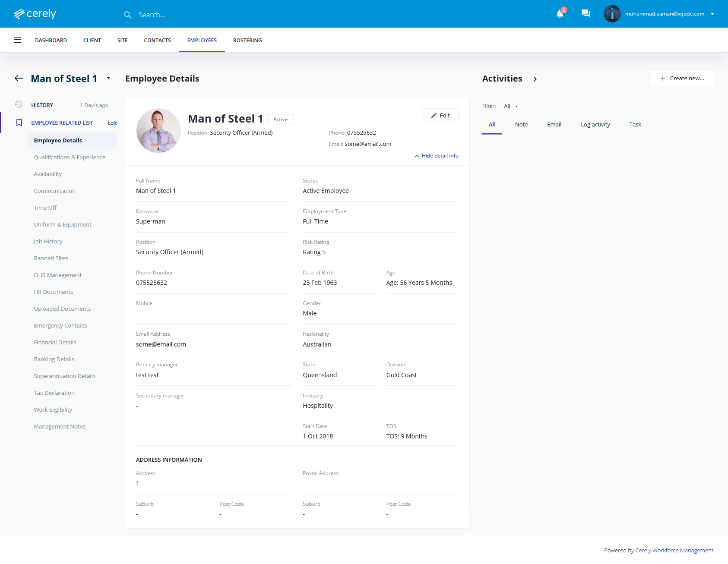The width and height of the screenshot is (728, 564).
Task: Click the Cerely Workforce Management link
Action: (x=674, y=550)
